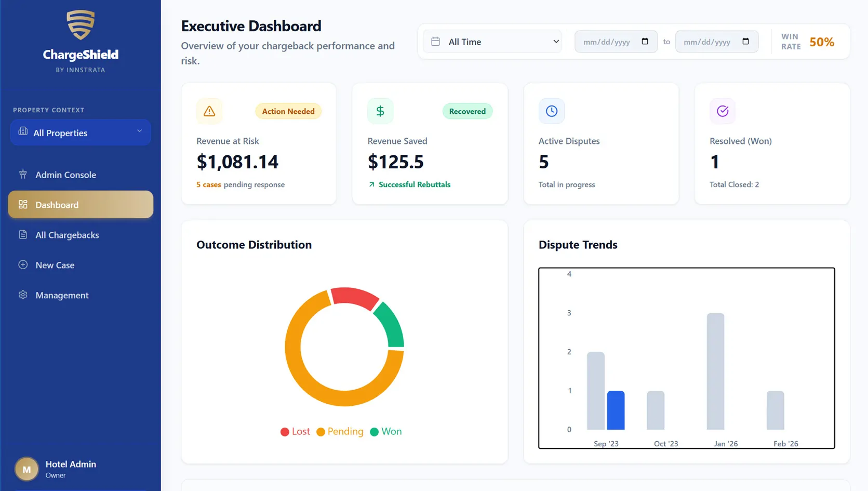The height and width of the screenshot is (491, 868).
Task: Toggle the Pending legend item in chart
Action: click(340, 432)
